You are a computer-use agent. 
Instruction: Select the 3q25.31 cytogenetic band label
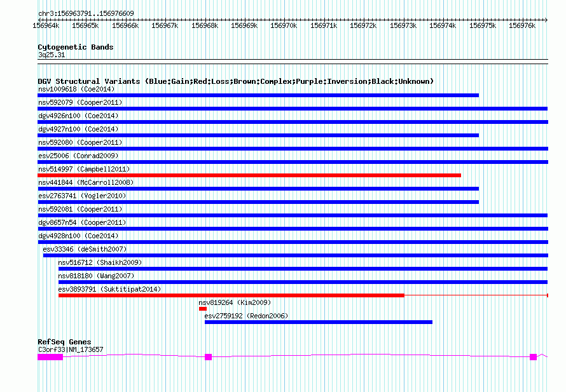coord(52,55)
